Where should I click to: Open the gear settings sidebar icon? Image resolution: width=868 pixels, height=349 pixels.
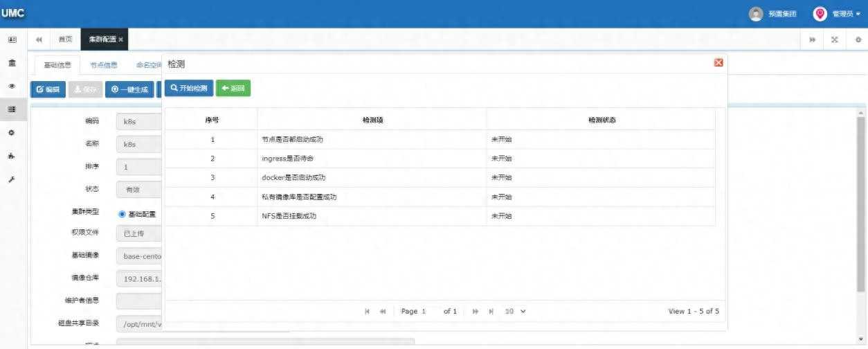[12, 132]
